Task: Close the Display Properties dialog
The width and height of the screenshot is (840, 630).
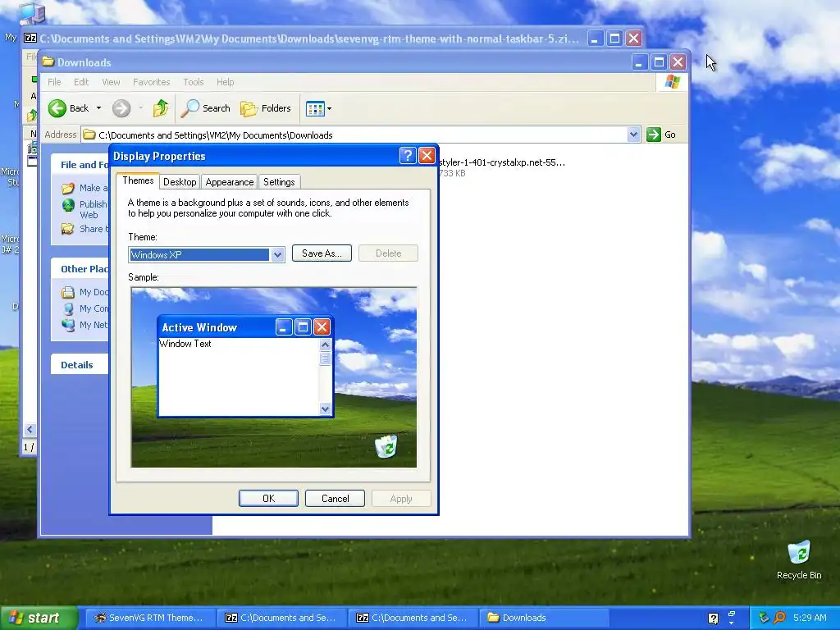Action: (427, 155)
